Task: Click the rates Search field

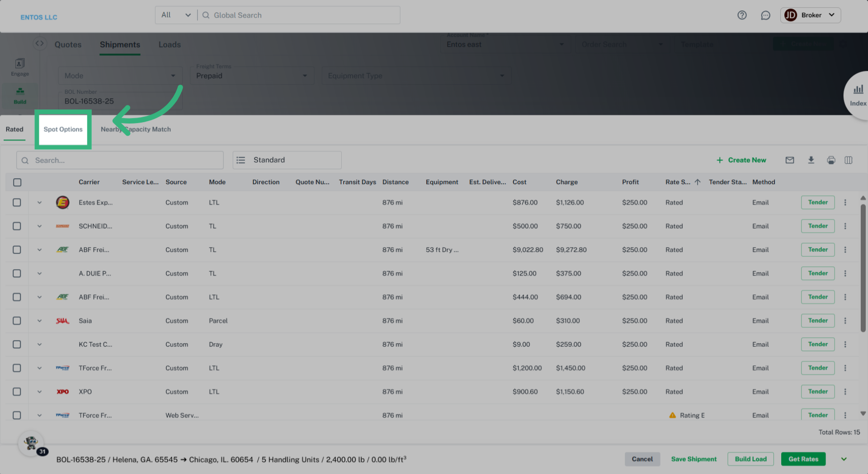Action: [x=120, y=161]
